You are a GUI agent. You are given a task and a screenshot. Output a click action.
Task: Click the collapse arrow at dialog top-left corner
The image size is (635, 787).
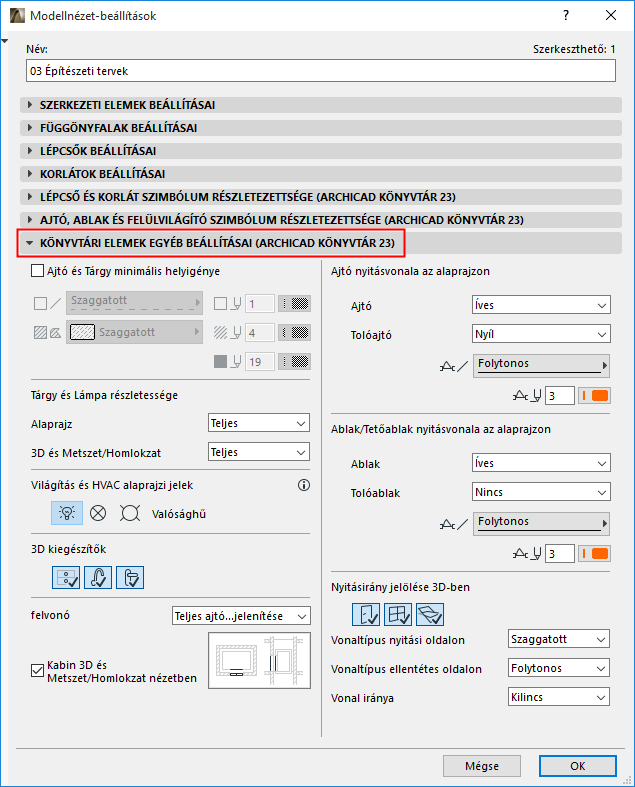(x=5, y=41)
